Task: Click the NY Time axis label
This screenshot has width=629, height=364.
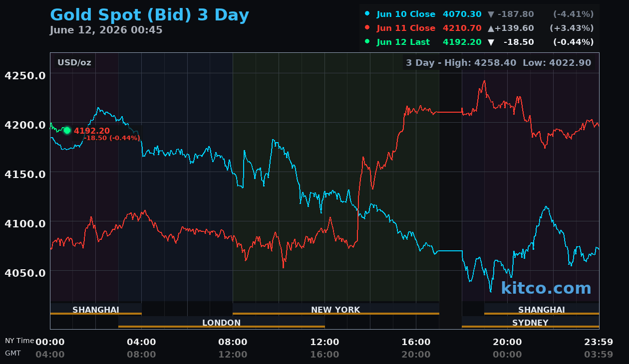Action: (19, 341)
